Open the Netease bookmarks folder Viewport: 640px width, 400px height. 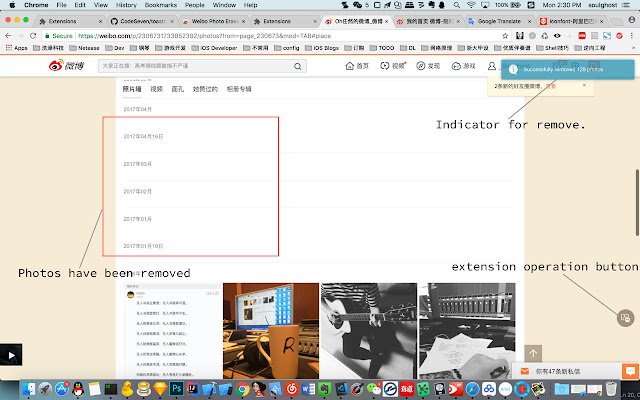[84, 48]
